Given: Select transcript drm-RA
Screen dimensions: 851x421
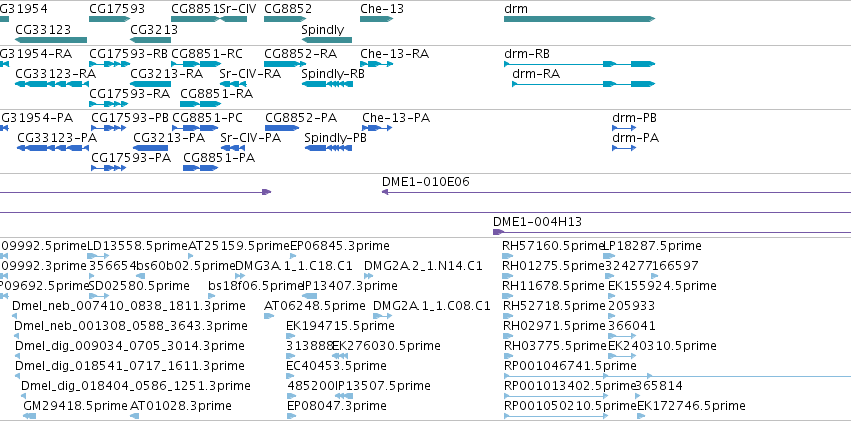Looking at the screenshot, I should [583, 84].
